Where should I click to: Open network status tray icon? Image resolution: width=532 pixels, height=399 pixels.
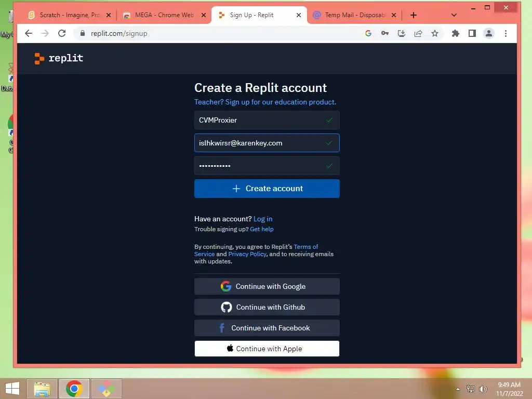(470, 389)
